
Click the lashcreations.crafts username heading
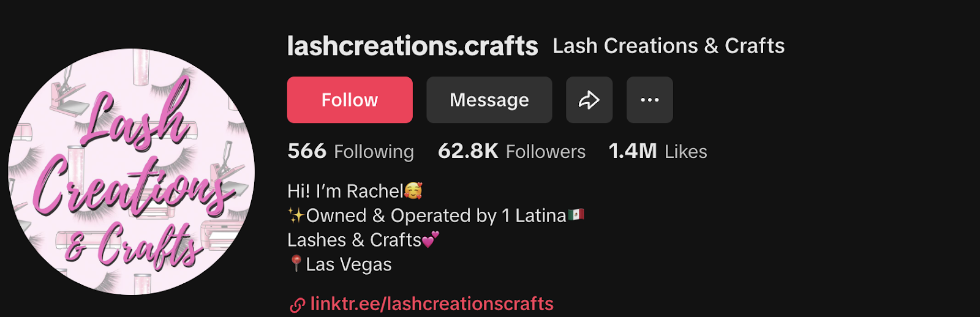pyautogui.click(x=413, y=46)
